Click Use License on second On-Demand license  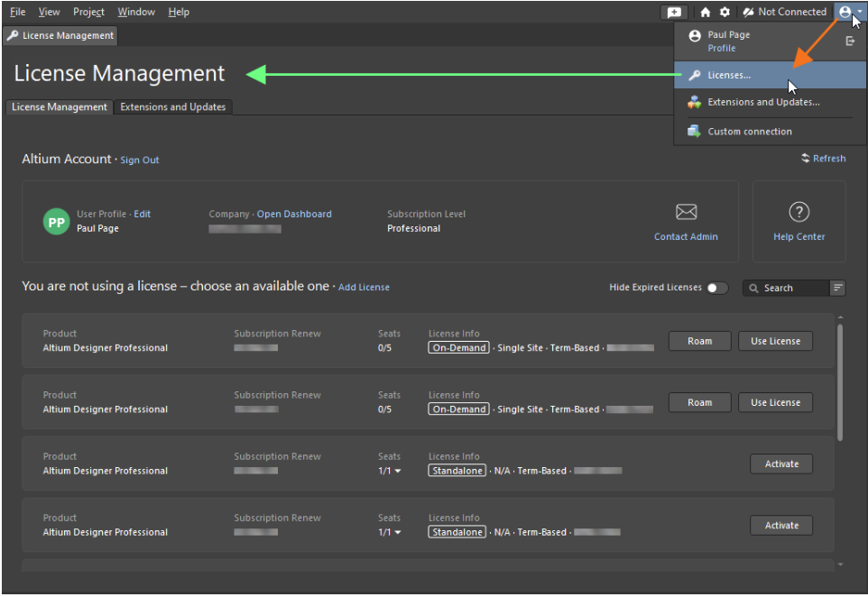point(775,403)
